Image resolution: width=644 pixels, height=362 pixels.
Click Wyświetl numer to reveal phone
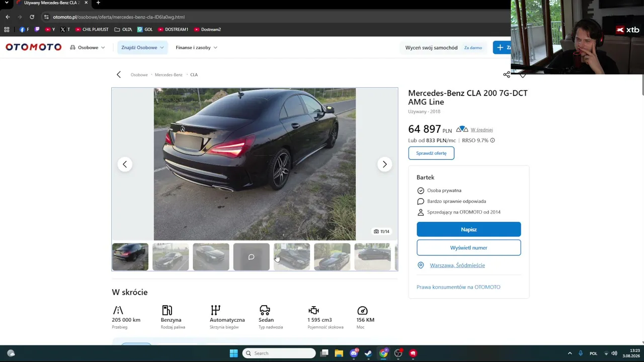click(468, 247)
